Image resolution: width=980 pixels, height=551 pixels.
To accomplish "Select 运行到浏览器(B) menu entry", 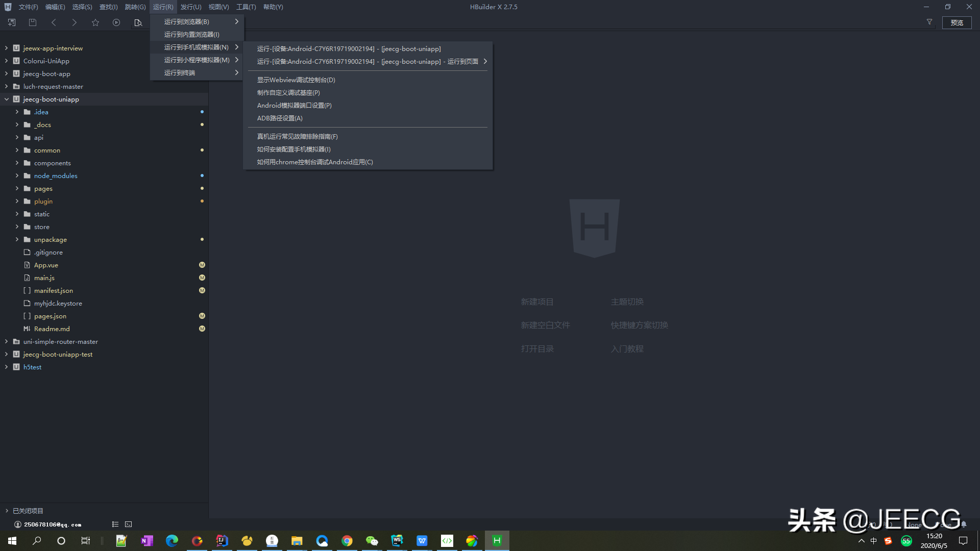I will coord(197,21).
